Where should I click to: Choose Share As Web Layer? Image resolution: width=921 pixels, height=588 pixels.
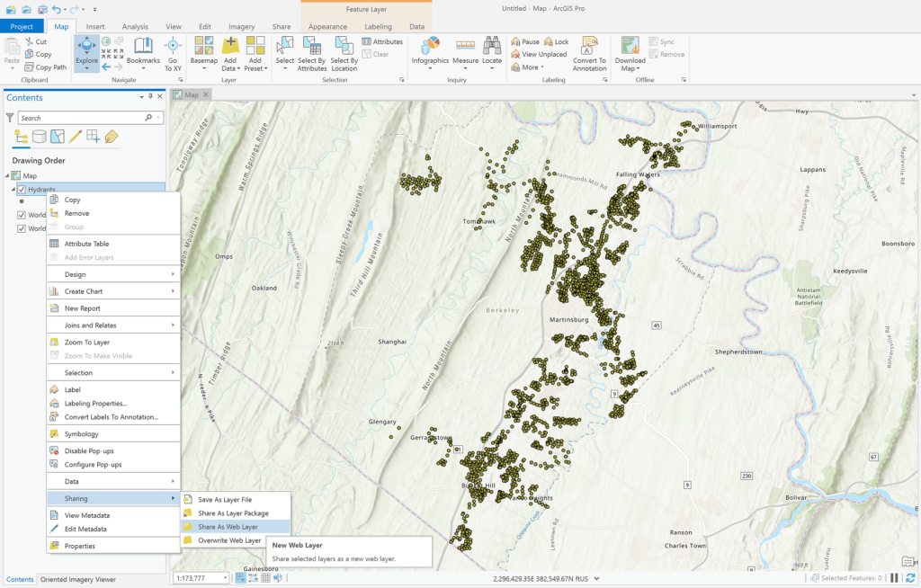228,527
